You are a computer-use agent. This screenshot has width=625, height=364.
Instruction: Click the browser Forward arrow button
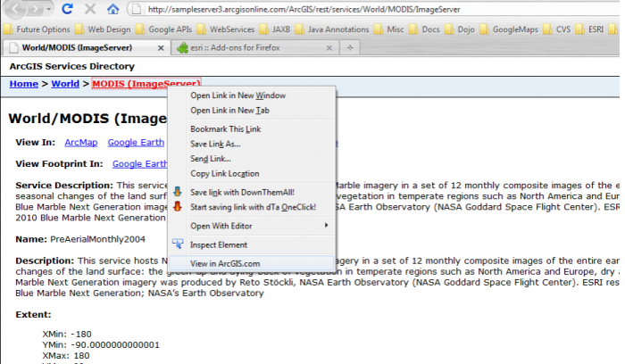coord(36,9)
